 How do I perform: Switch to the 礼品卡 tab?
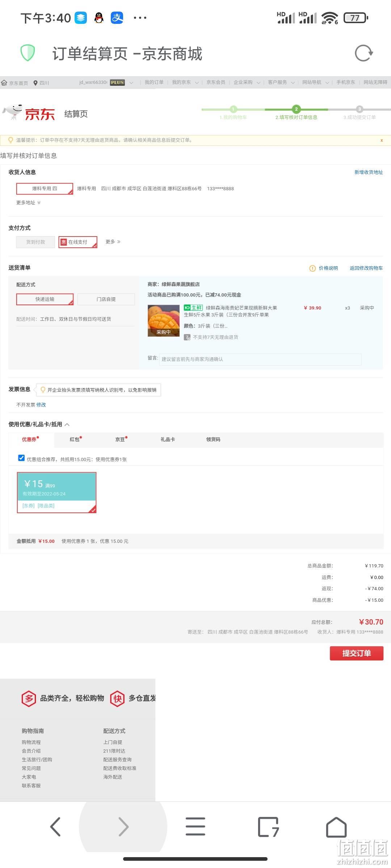(x=168, y=439)
